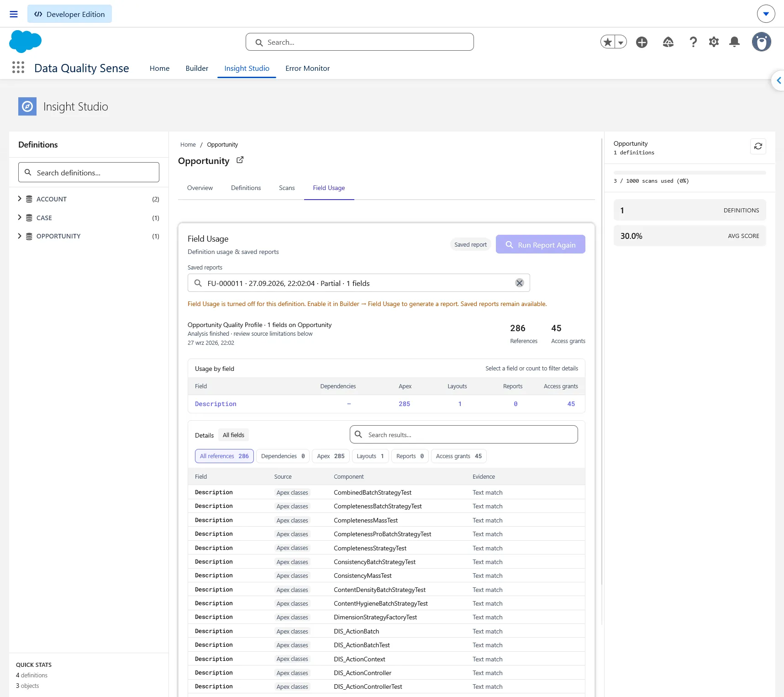Filter by All references 286
The width and height of the screenshot is (784, 697).
pos(224,456)
